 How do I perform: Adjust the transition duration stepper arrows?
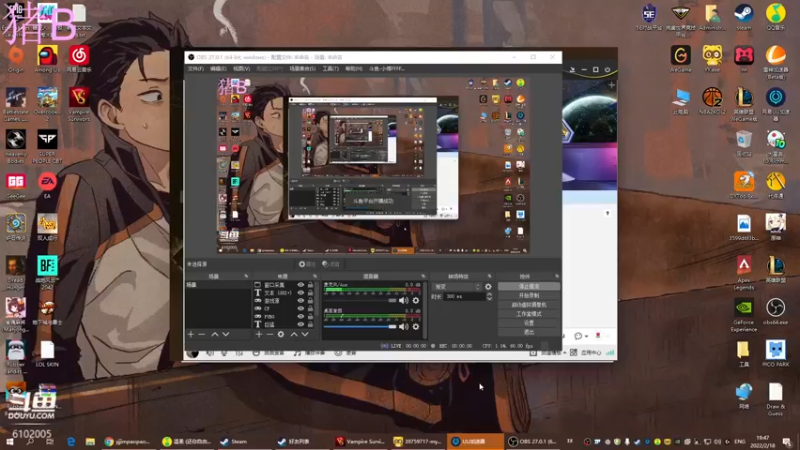(x=489, y=296)
